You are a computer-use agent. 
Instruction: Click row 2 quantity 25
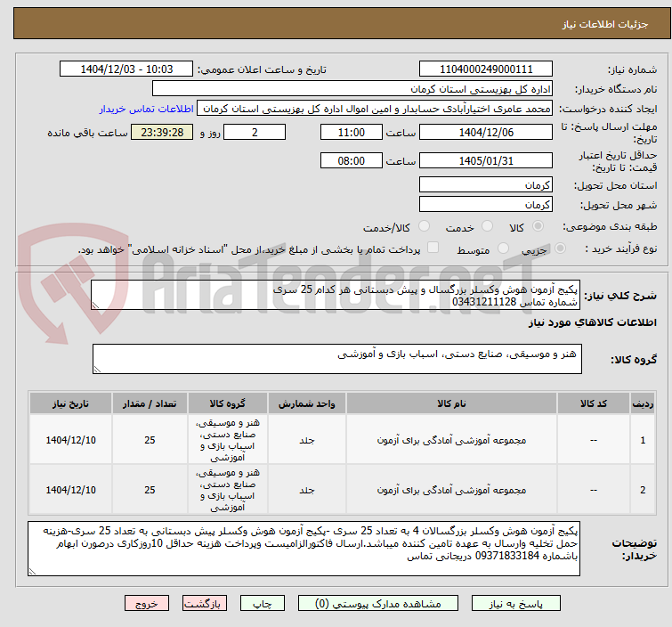point(150,490)
